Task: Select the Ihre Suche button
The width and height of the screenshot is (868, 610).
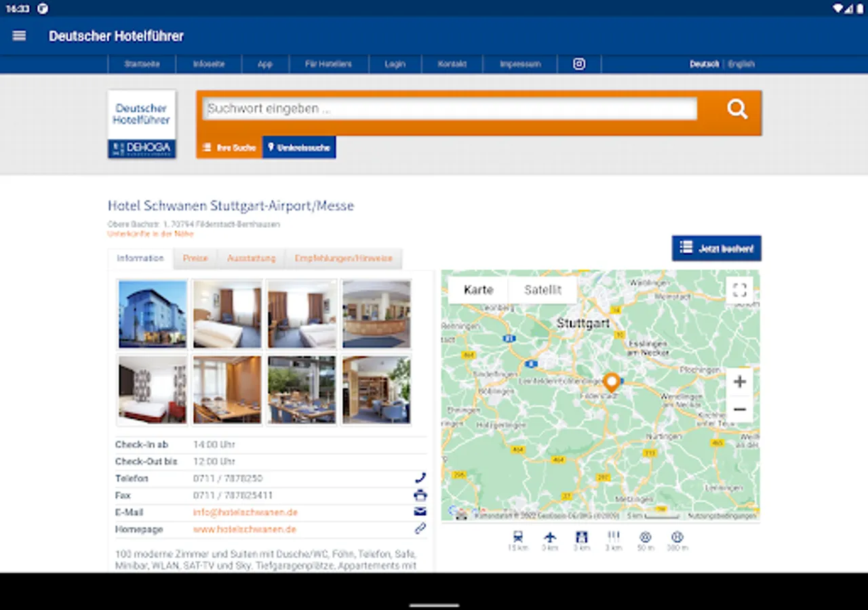Action: 229,147
